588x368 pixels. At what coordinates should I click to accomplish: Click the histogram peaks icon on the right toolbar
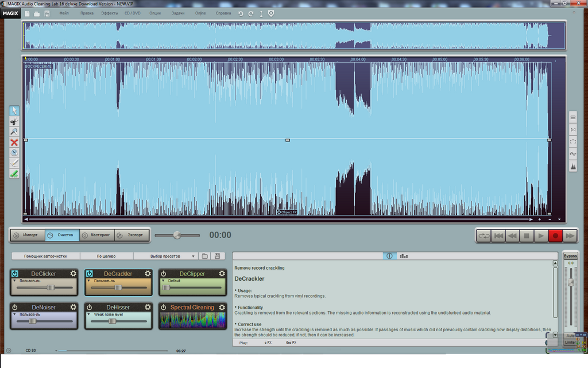(x=573, y=166)
